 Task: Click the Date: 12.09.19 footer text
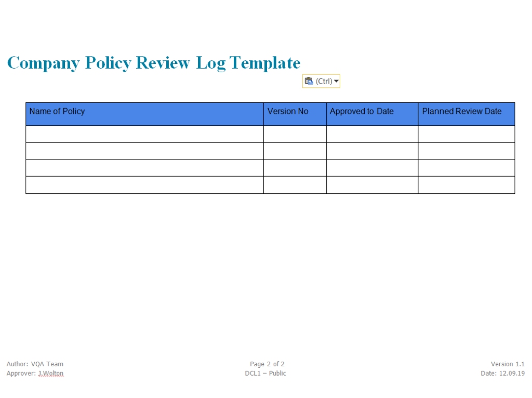click(502, 374)
